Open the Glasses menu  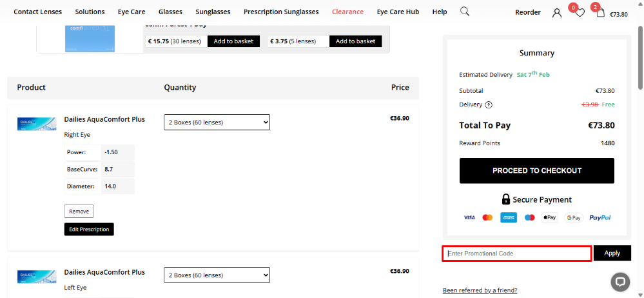(170, 12)
